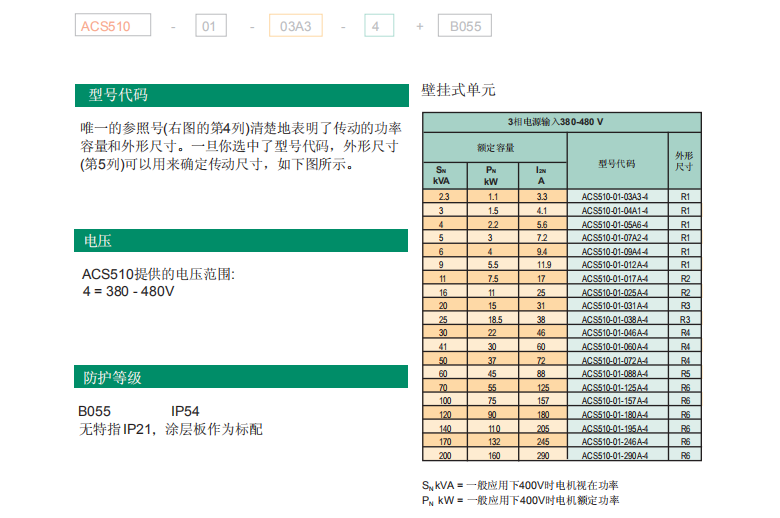Click the 壁挂式单元 heading
Screen dimensions: 780x518
pos(458,90)
